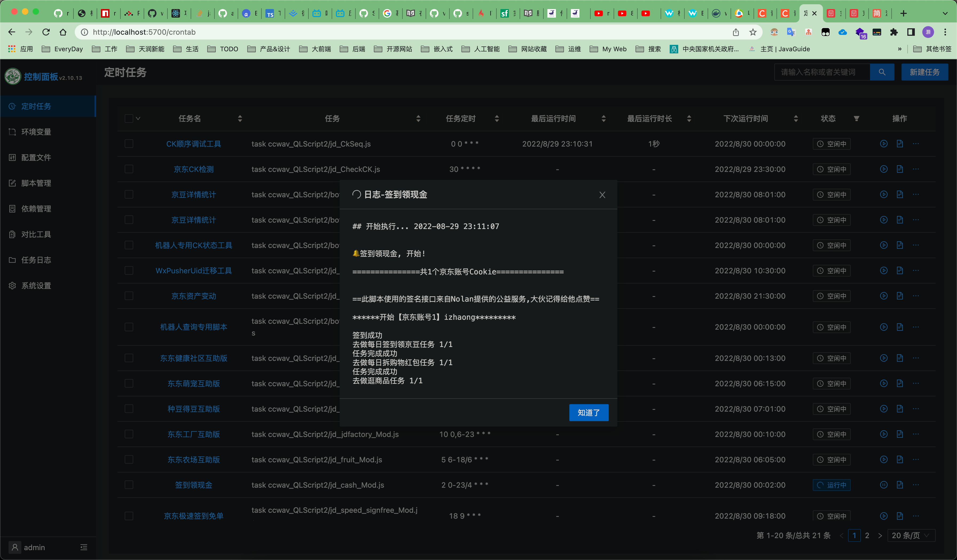The height and width of the screenshot is (560, 957).
Task: Sort by 下次运行时间 column arrows
Action: 796,119
